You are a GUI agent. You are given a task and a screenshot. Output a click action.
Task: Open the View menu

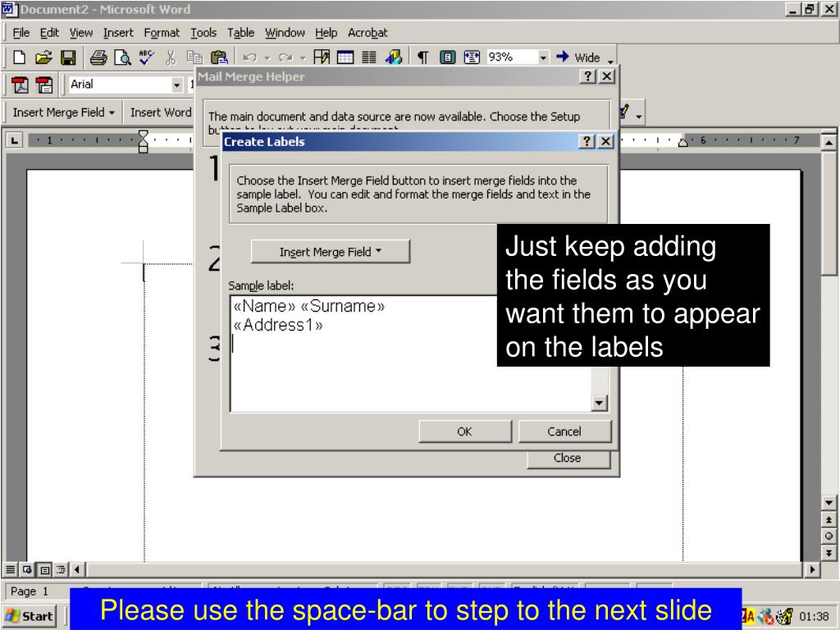pyautogui.click(x=81, y=33)
